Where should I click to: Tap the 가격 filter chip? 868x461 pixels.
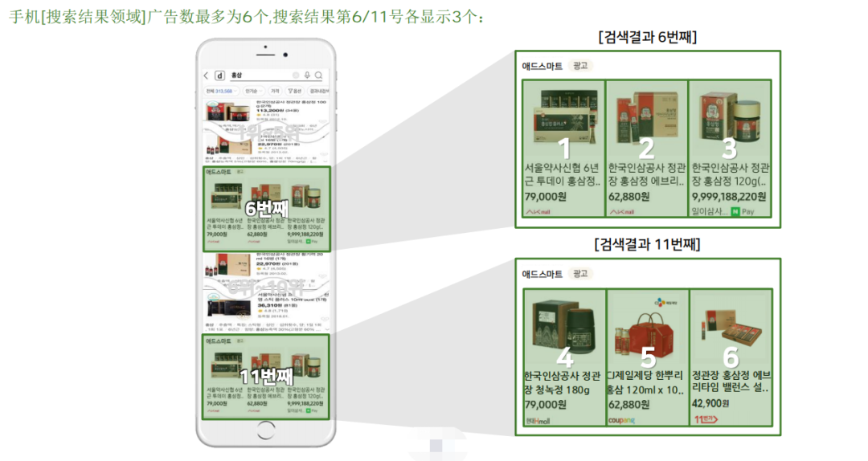tap(275, 91)
